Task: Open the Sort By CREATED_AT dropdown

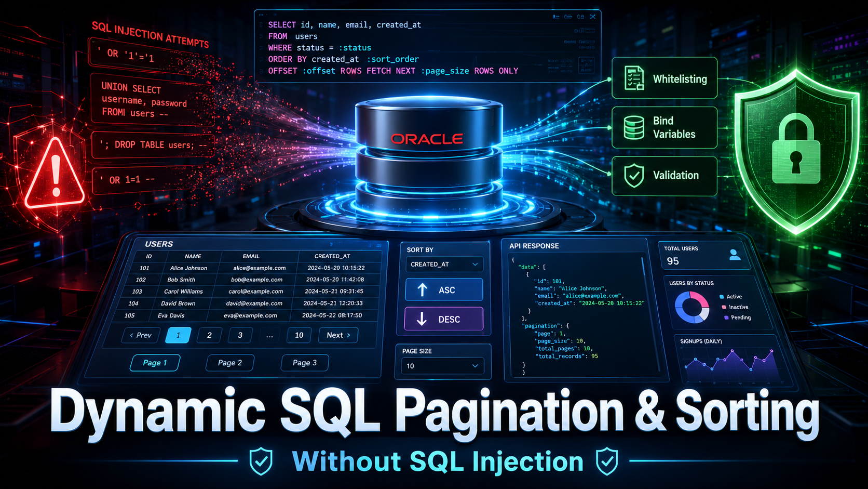Action: coord(444,264)
